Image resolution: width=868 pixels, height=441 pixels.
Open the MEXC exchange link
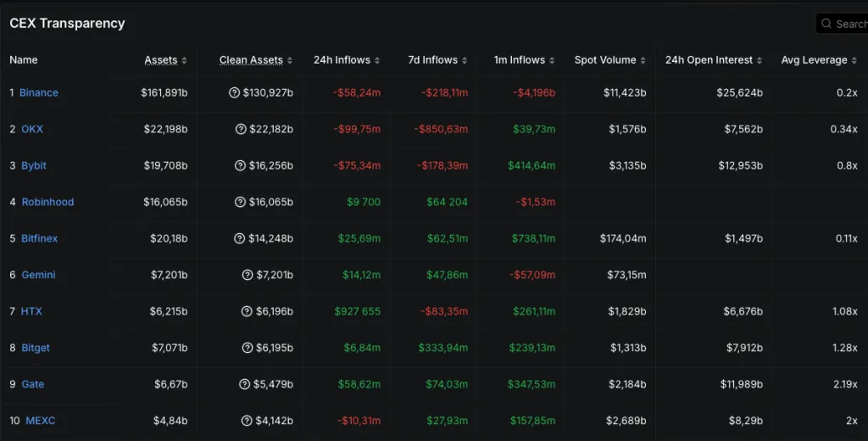click(40, 421)
